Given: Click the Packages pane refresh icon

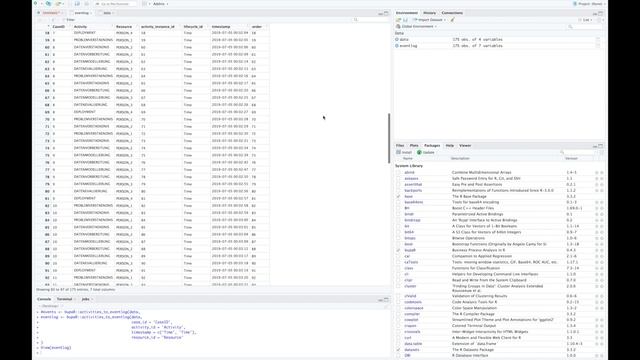Looking at the screenshot, I should coord(601,152).
